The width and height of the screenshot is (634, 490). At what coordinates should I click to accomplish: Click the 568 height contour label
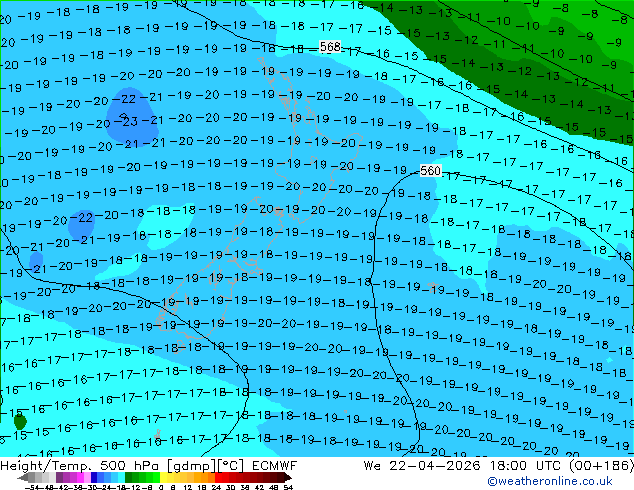(x=330, y=47)
